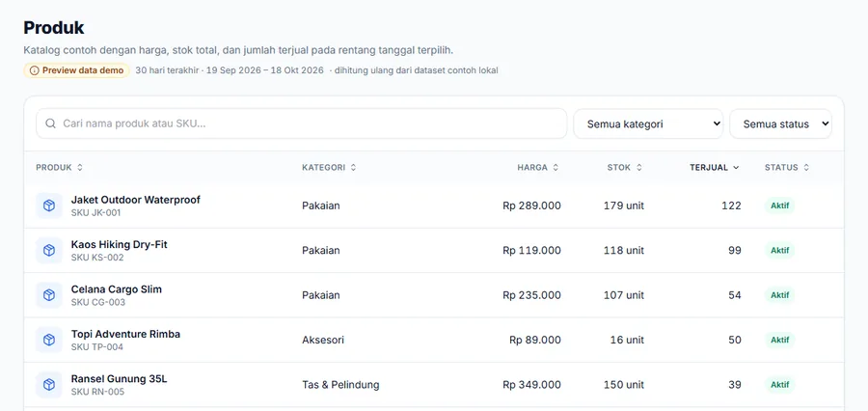Click stock value 107 unit
Image resolution: width=868 pixels, height=411 pixels.
[624, 295]
